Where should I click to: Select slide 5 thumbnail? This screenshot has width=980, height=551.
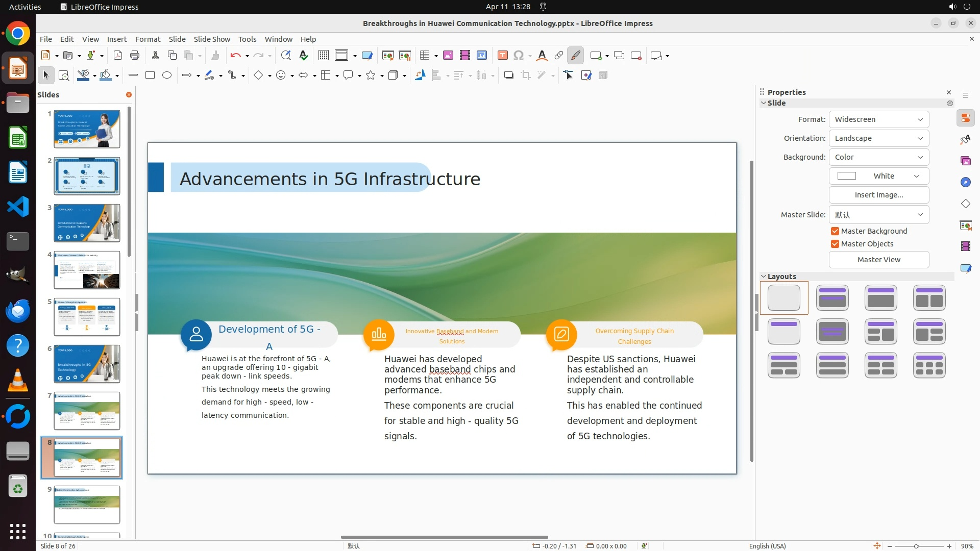pyautogui.click(x=87, y=317)
